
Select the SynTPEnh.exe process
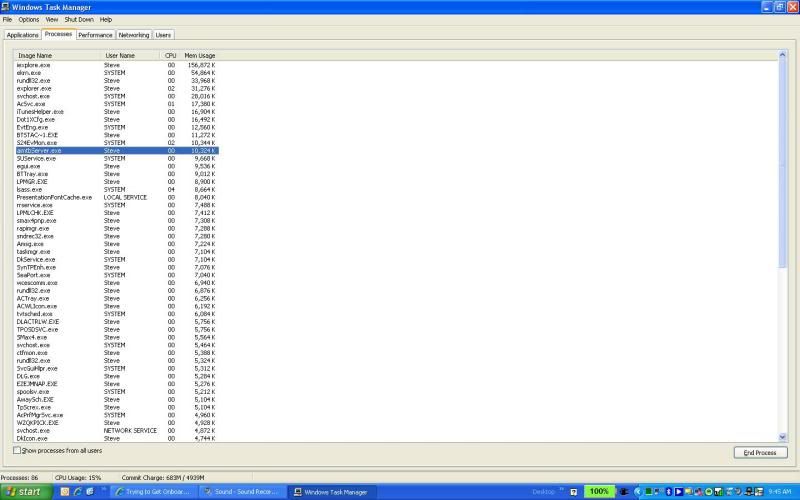click(x=117, y=267)
